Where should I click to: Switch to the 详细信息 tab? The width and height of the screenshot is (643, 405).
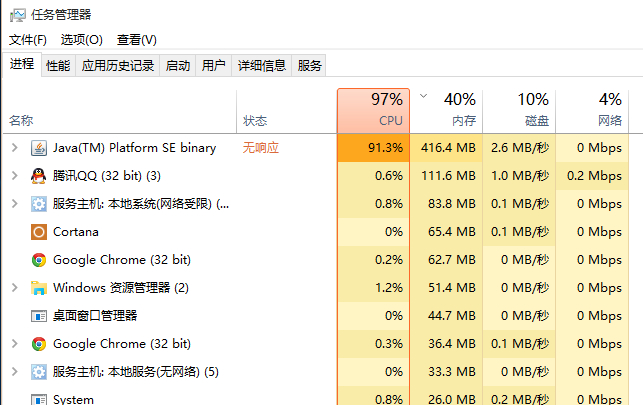click(x=262, y=66)
